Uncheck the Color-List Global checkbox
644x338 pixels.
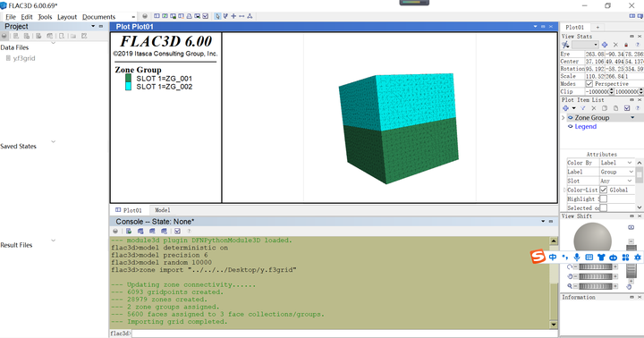click(604, 190)
